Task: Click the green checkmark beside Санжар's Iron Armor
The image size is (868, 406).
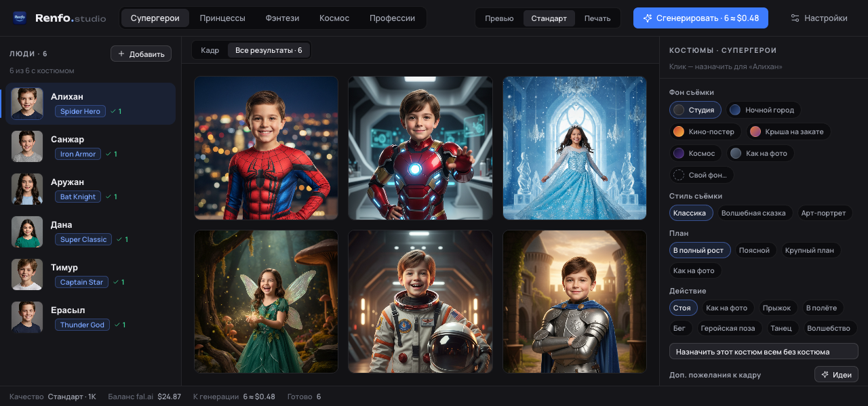Action: click(108, 154)
